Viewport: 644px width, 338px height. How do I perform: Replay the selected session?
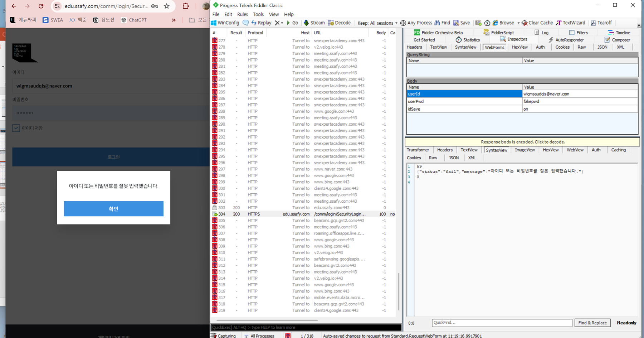pos(261,23)
